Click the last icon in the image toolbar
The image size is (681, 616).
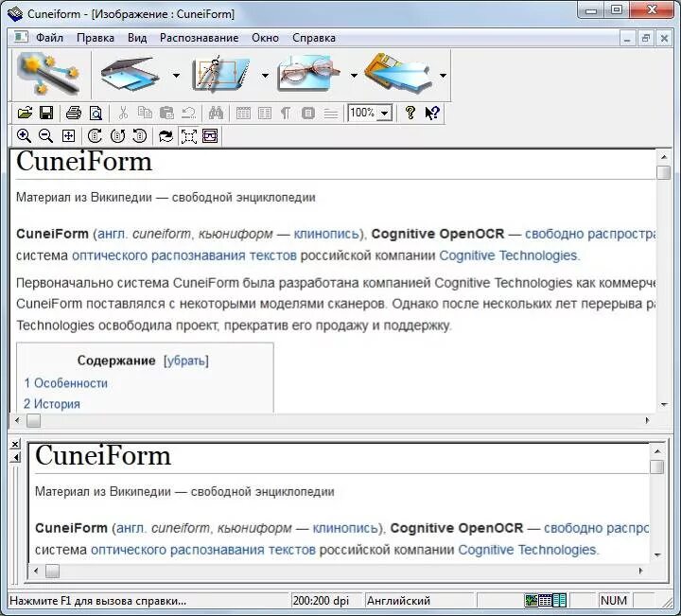(x=210, y=136)
